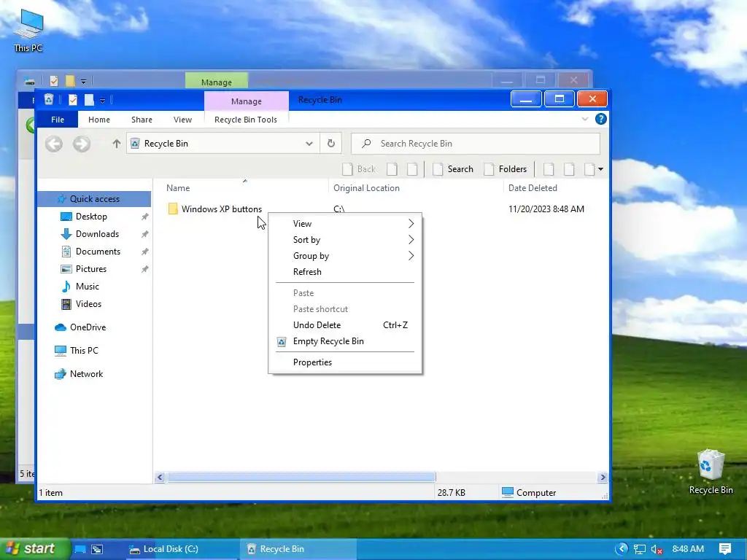The height and width of the screenshot is (560, 747).
Task: Select Quick access in navigation pane
Action: [x=94, y=199]
